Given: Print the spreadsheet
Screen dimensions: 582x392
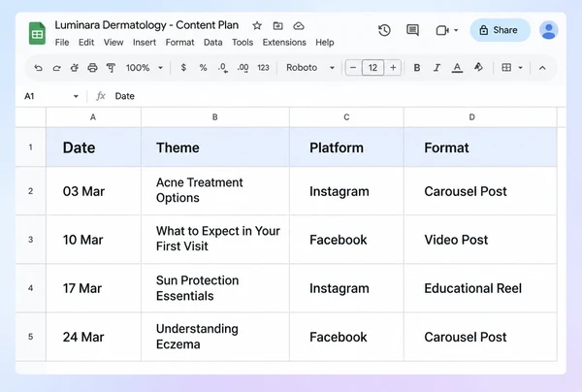Looking at the screenshot, I should [92, 68].
